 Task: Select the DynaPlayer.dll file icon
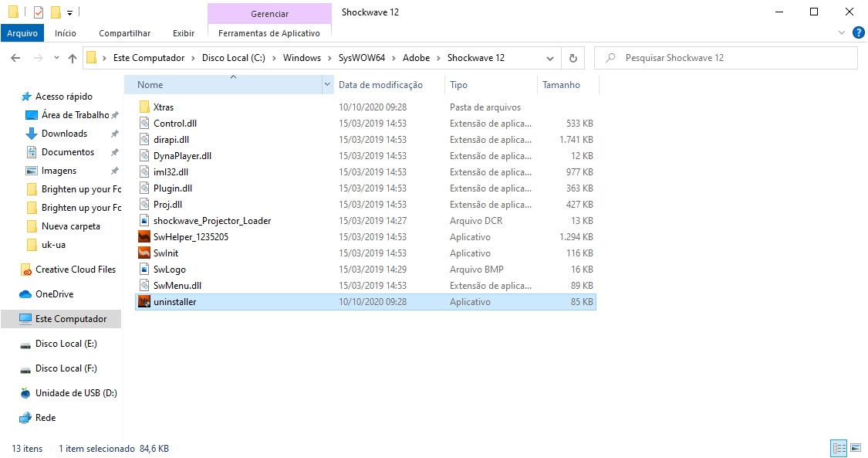144,155
